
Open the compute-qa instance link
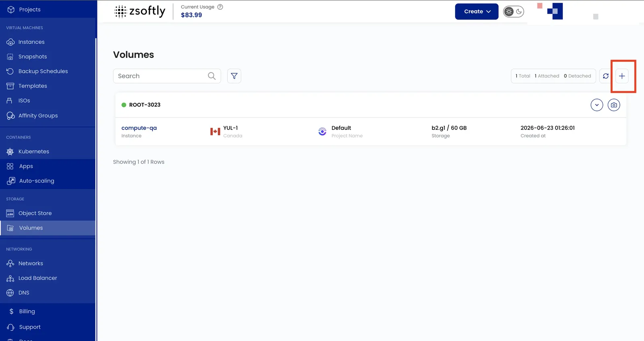point(139,128)
